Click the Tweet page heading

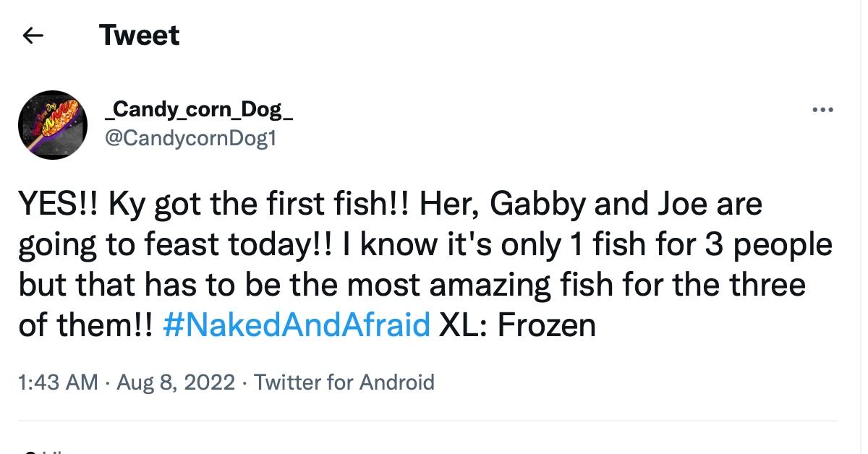(139, 35)
